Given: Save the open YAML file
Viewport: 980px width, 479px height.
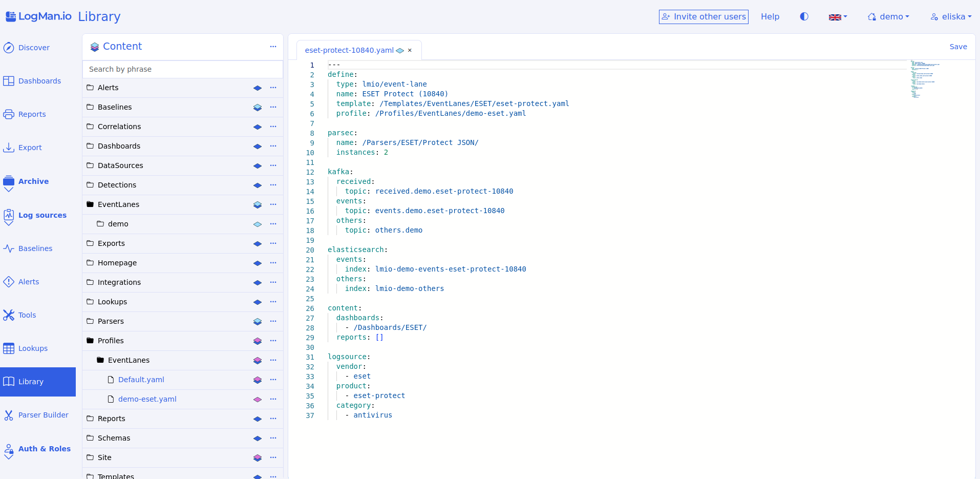Looking at the screenshot, I should 958,47.
